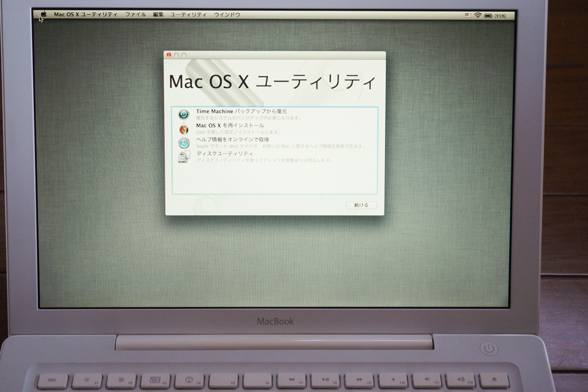The height and width of the screenshot is (392, 588).
Task: Click the Safari online help icon
Action: click(183, 143)
